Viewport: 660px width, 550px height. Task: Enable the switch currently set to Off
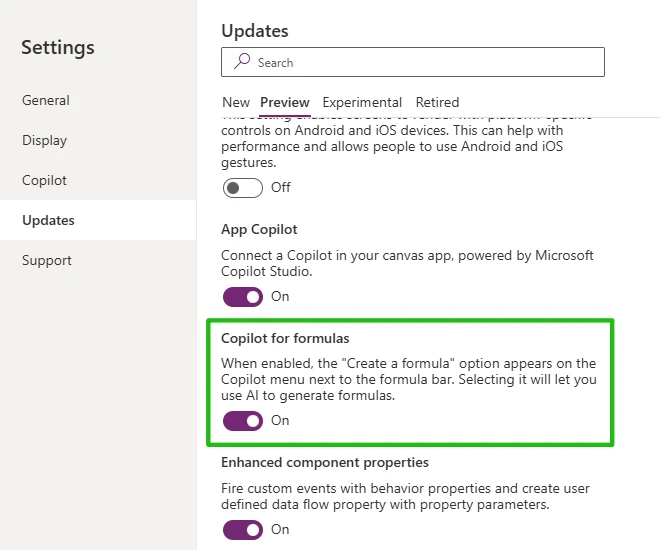[x=243, y=187]
